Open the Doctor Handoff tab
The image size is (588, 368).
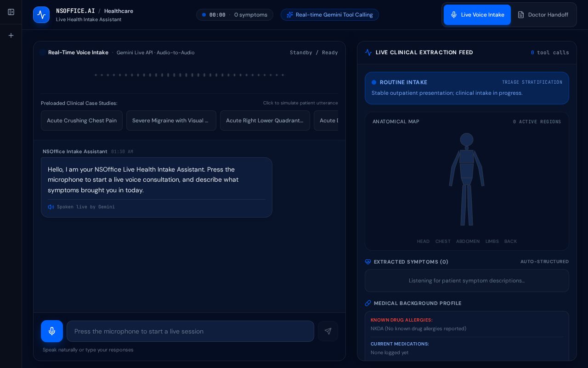[x=543, y=15]
